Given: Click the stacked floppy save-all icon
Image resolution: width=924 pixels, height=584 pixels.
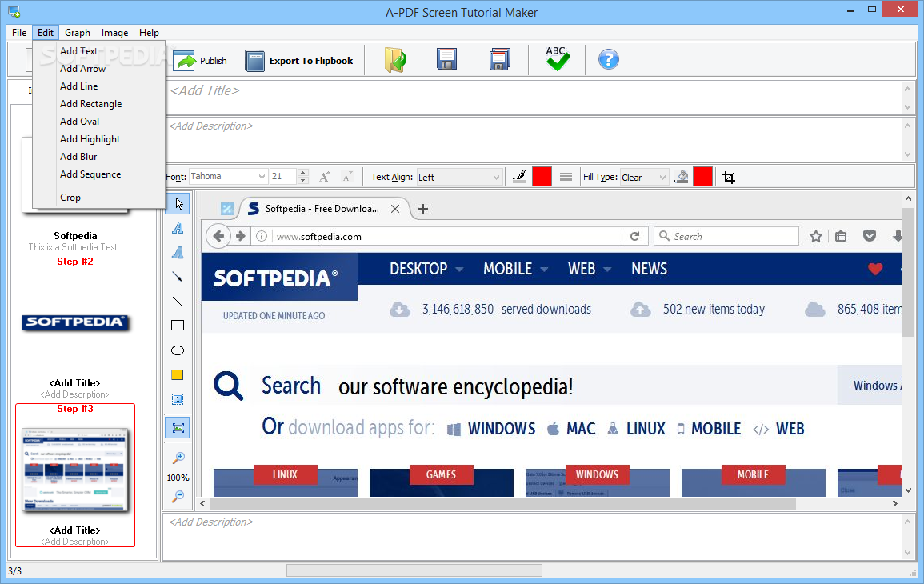Looking at the screenshot, I should [499, 59].
